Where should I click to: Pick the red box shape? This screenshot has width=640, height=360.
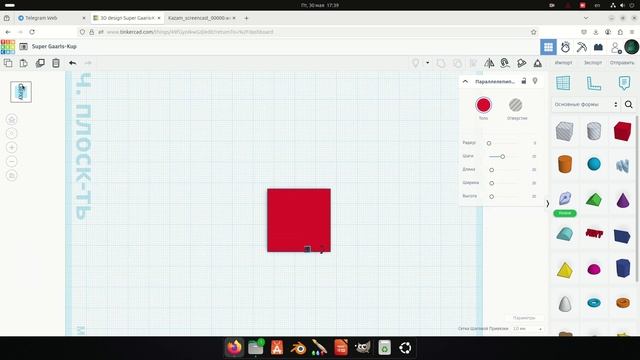[x=622, y=131]
